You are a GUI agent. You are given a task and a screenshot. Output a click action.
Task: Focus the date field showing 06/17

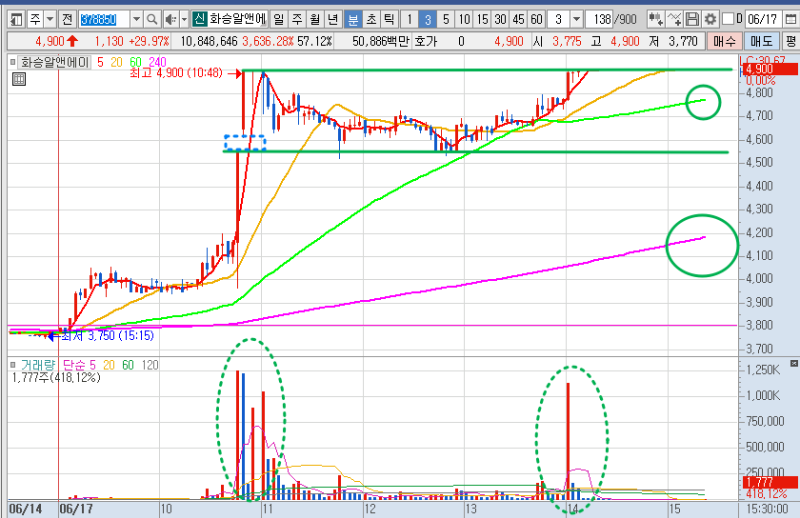pos(764,19)
